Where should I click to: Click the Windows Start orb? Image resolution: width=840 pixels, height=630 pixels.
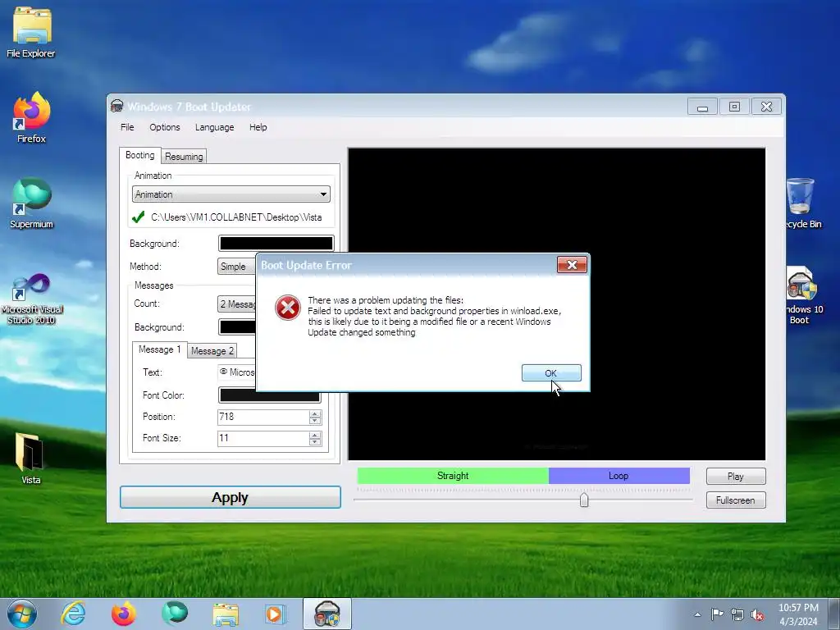[22, 614]
